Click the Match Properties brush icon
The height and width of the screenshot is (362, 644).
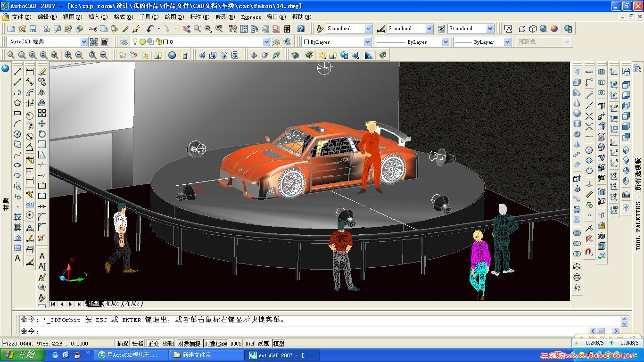[x=125, y=29]
